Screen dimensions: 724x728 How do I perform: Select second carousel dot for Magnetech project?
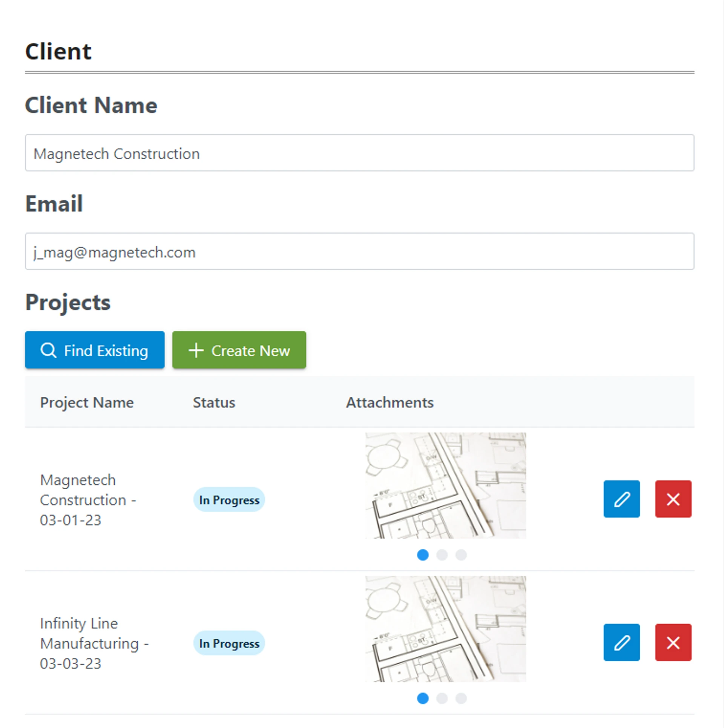pyautogui.click(x=442, y=555)
